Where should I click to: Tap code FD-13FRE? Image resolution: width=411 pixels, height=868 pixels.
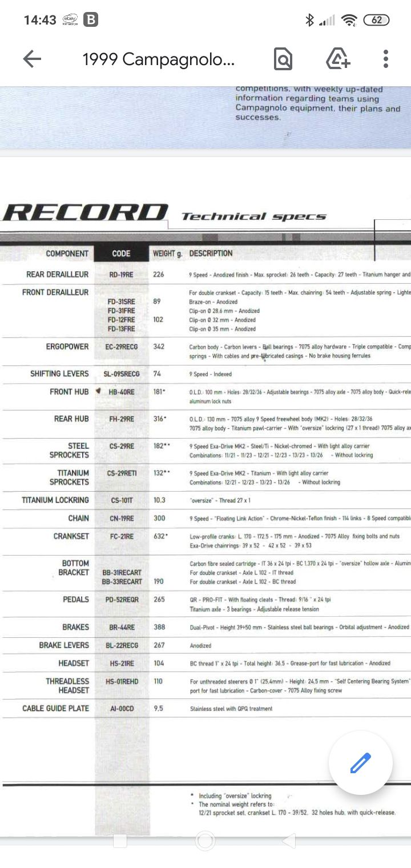121,329
